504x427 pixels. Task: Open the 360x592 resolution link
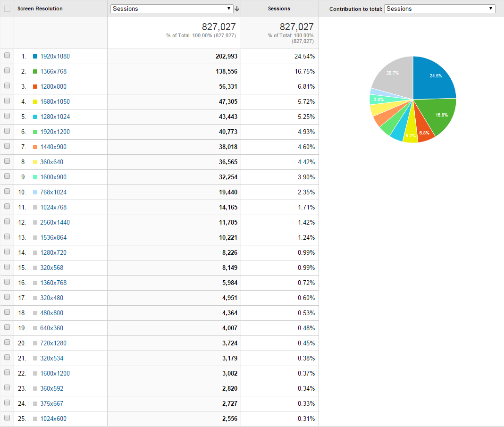[52, 389]
